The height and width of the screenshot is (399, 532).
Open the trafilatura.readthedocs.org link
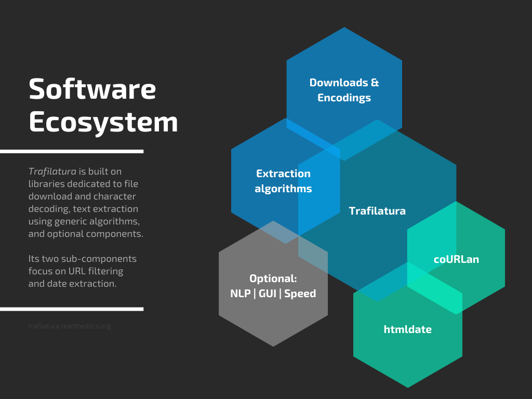[x=70, y=326]
